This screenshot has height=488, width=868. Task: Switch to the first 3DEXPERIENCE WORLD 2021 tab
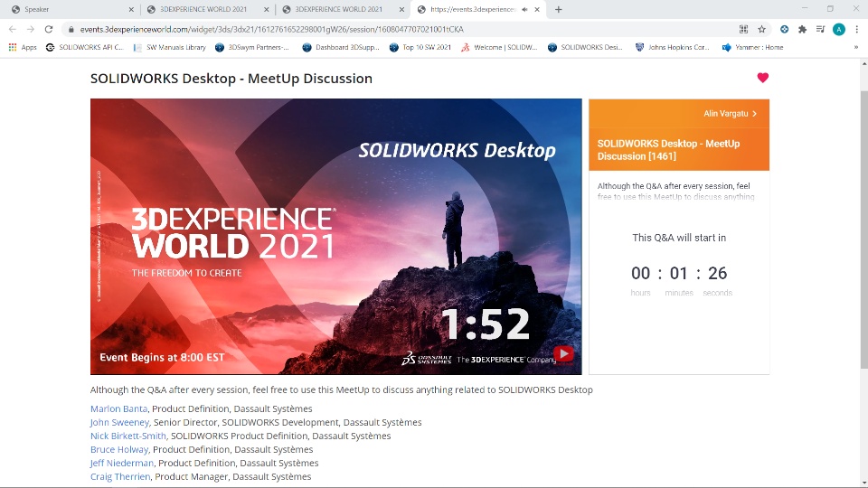(208, 9)
